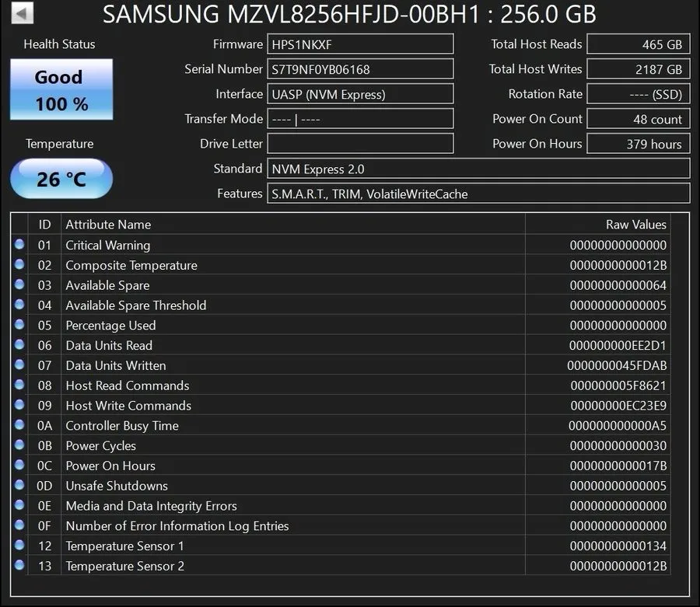Select the Data Units Written attribute name
700x607 pixels.
coord(116,366)
